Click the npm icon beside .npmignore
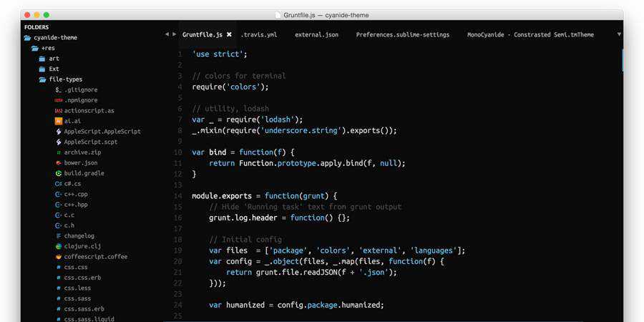The height and width of the screenshot is (322, 644). (58, 100)
